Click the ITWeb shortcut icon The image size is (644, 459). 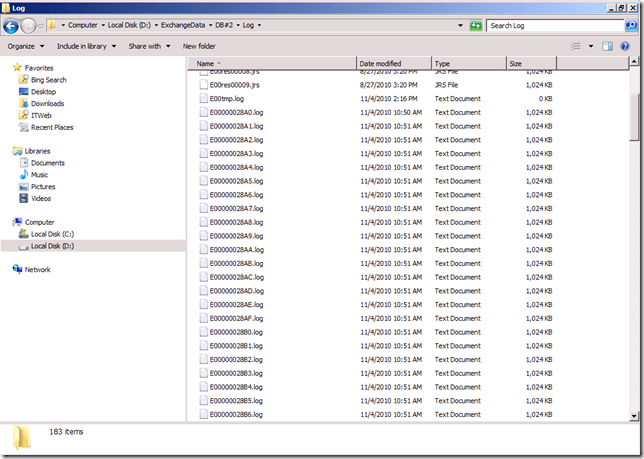tap(23, 115)
